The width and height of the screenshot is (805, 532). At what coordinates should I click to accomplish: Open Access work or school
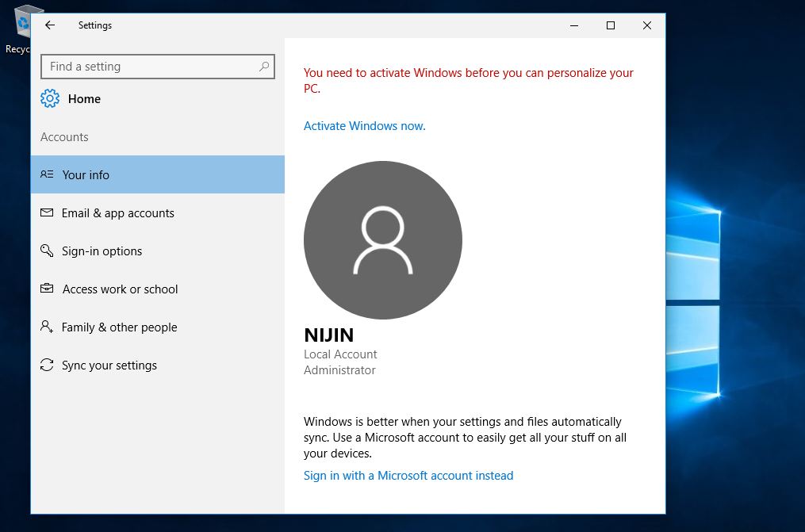[x=158, y=289]
